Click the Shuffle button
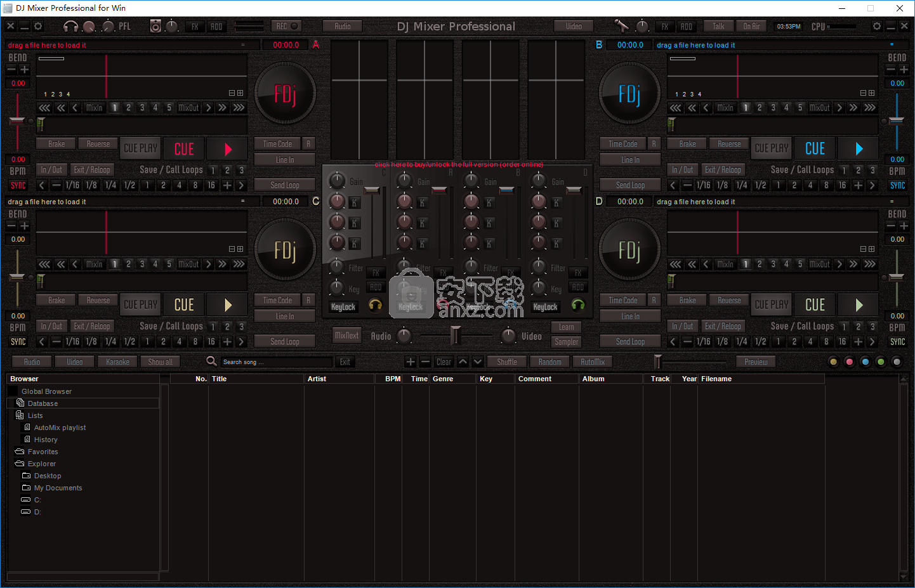The image size is (915, 588). 506,362
